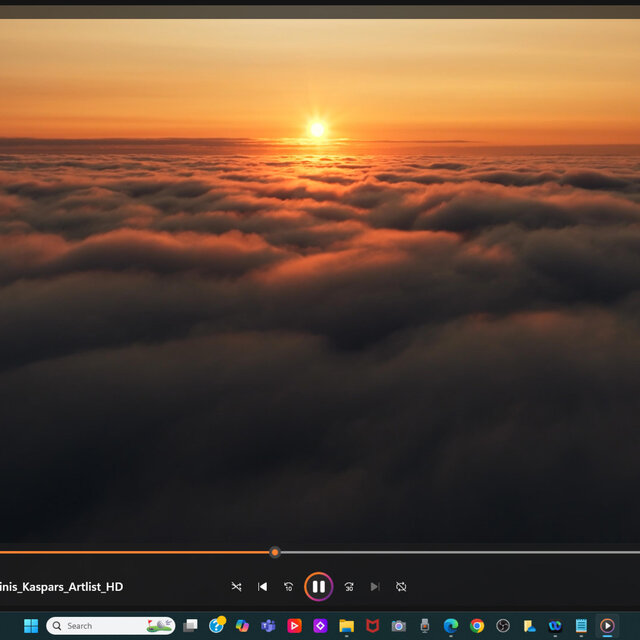Open Microsoft Copilot from taskbar
The width and height of the screenshot is (640, 640).
242,626
